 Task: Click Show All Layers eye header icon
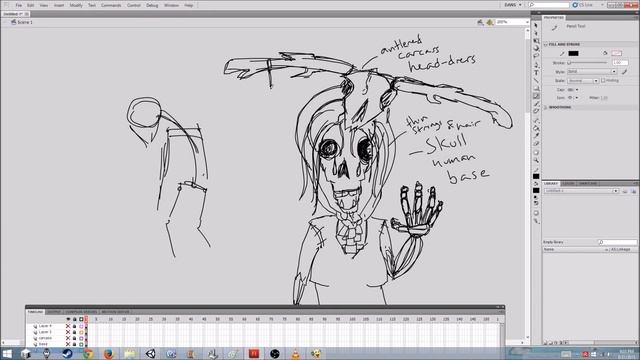tap(68, 319)
